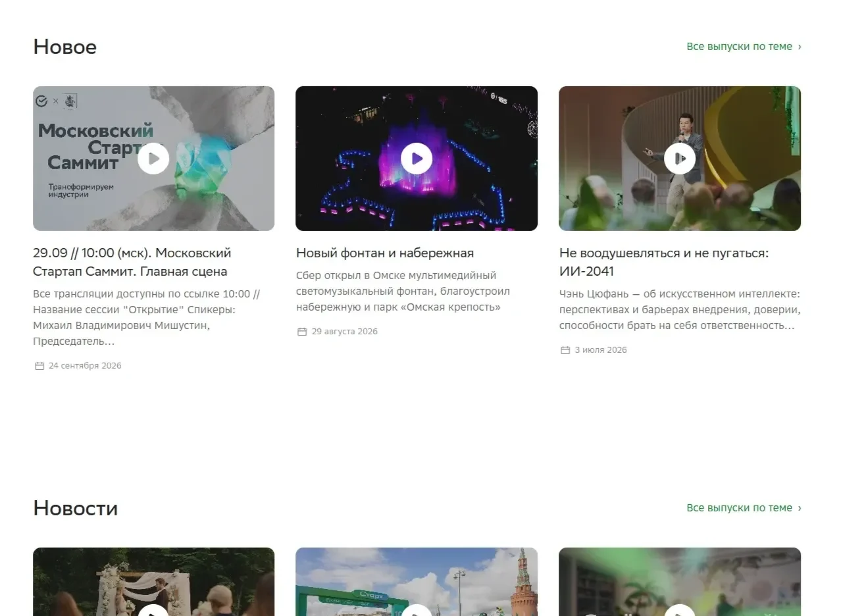
Task: Play the Московский Стартап Саммит video
Action: [153, 159]
